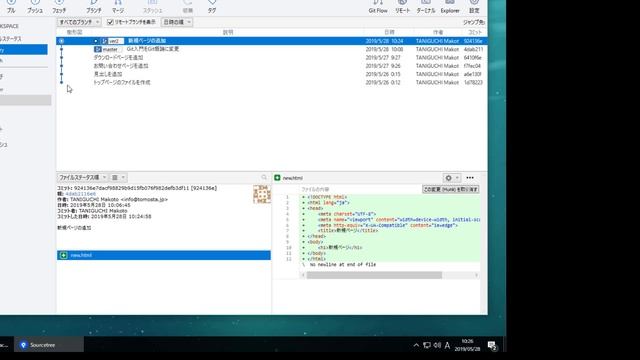Image resolution: width=640 pixels, height=360 pixels.
Task: Click commit hash 1d78223
Action: pyautogui.click(x=473, y=82)
